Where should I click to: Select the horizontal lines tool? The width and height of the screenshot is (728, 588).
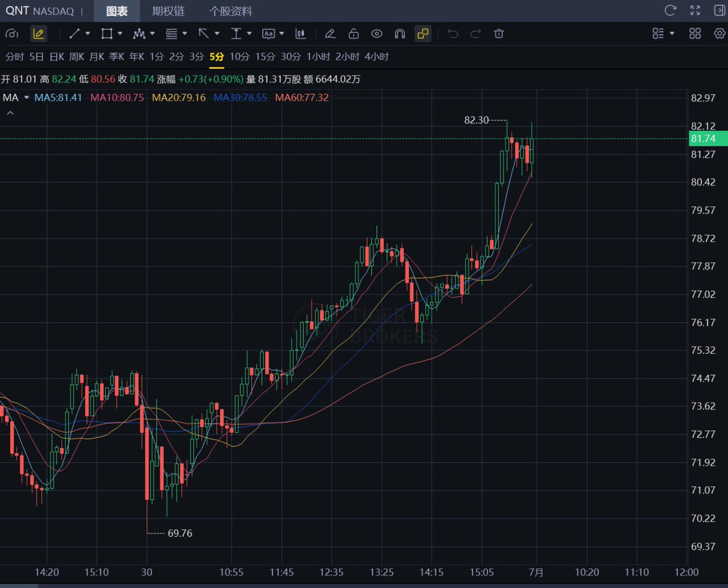172,34
